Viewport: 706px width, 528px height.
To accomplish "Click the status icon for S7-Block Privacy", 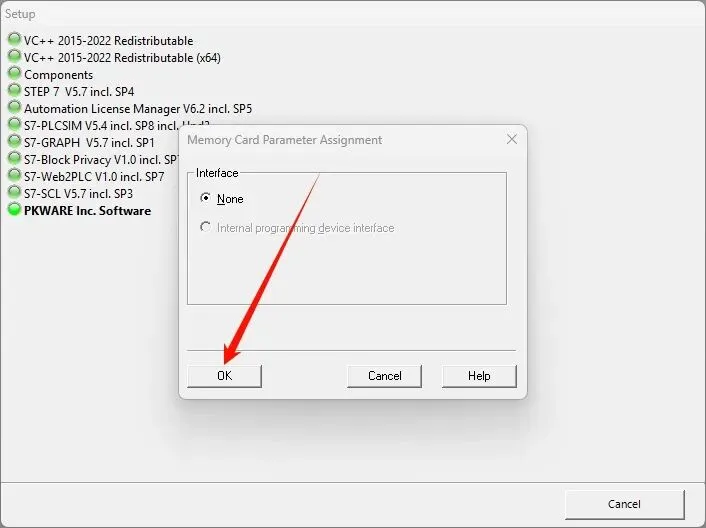I will pos(14,158).
